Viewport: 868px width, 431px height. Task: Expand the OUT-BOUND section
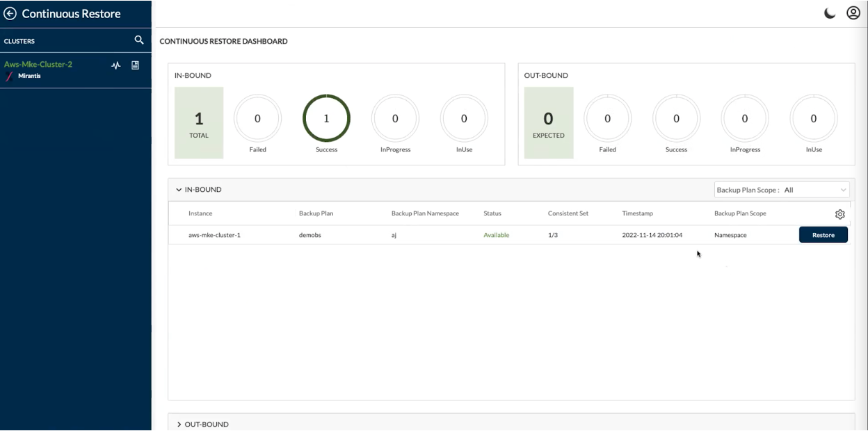[179, 424]
